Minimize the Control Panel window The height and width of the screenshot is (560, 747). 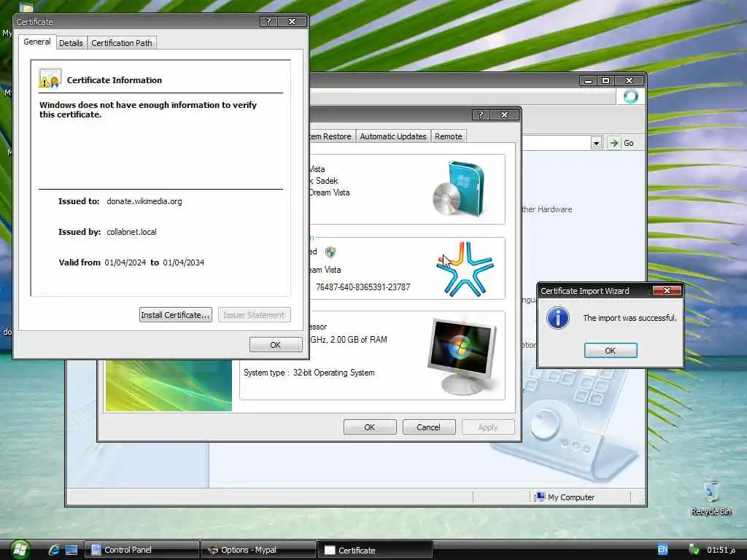tap(589, 80)
